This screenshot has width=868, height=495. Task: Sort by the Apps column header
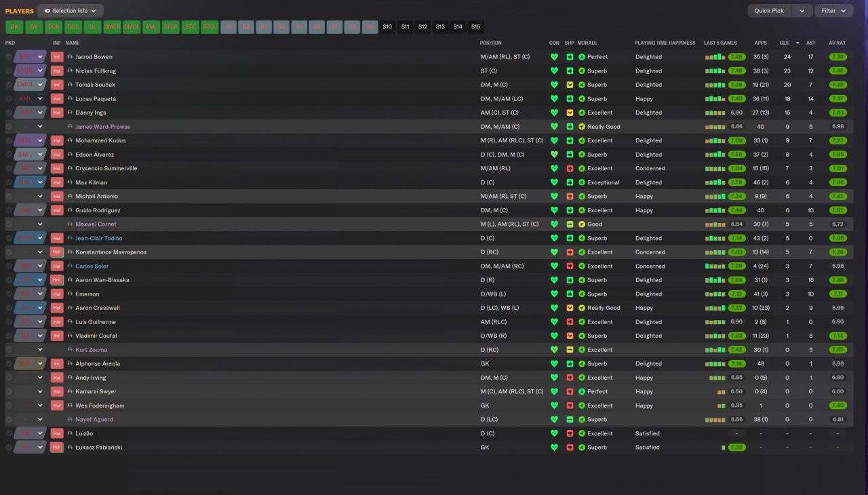click(x=761, y=43)
